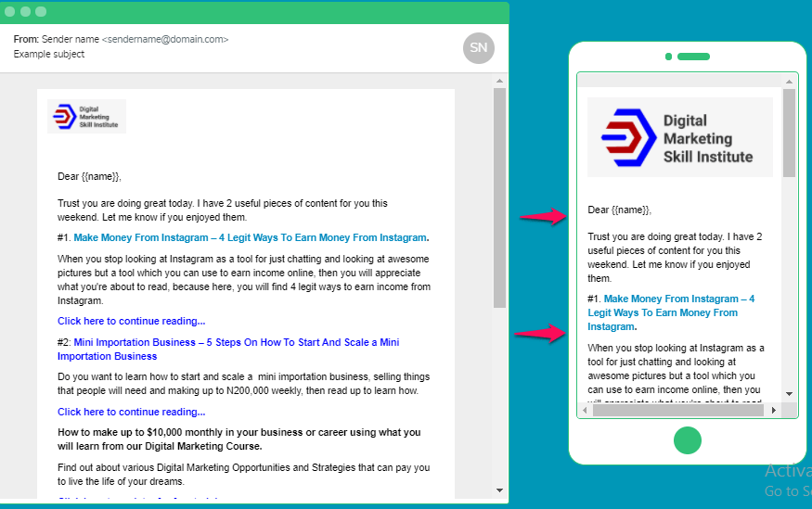812x509 pixels.
Task: Click the first dot in green title bar
Action: pyautogui.click(x=11, y=11)
